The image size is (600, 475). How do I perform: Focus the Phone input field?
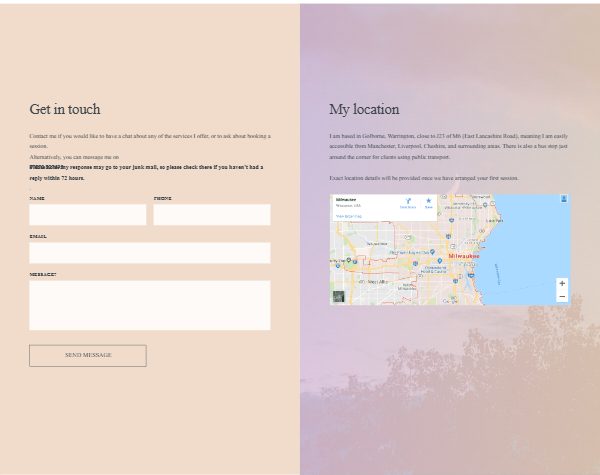pyautogui.click(x=211, y=215)
